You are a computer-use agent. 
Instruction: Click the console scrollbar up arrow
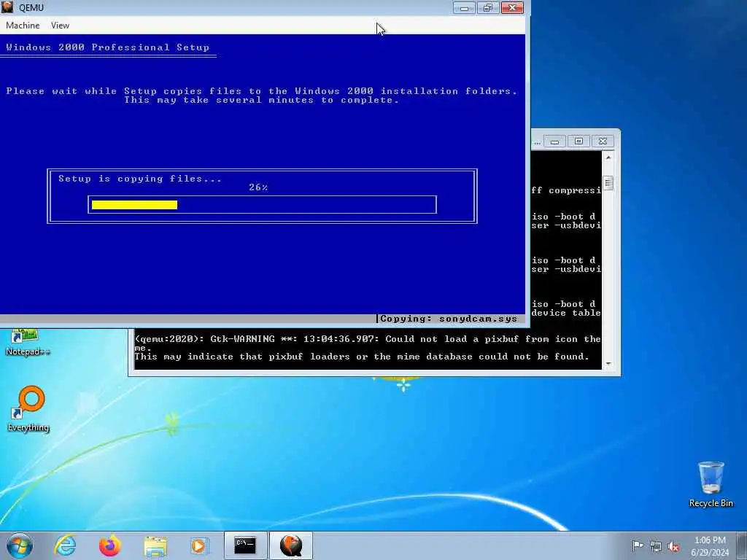click(608, 157)
